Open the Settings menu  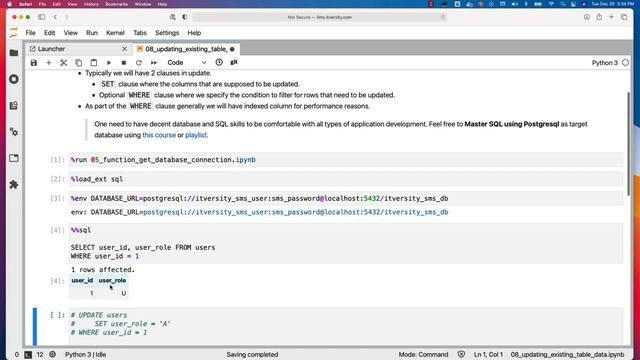click(167, 33)
